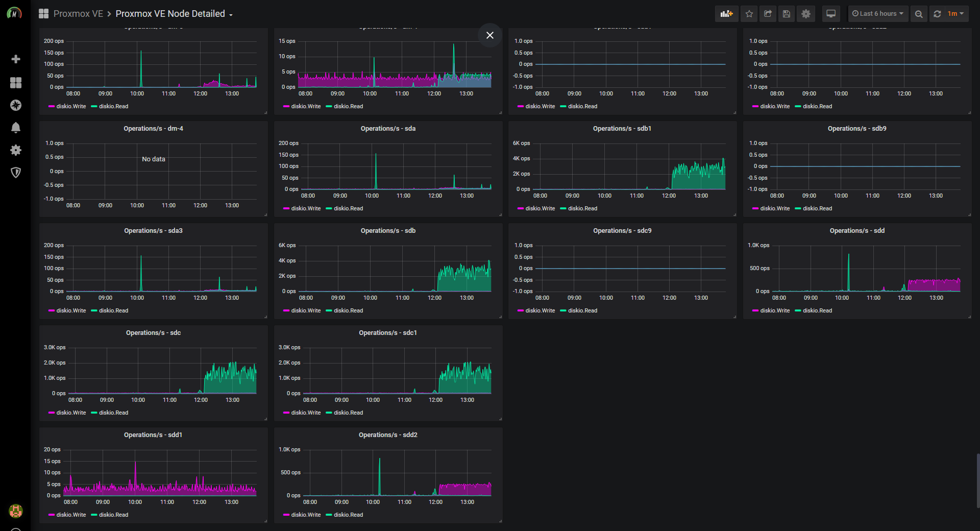Click the No data text in dm-4 panel
Viewport: 980px width, 531px height.
(154, 159)
